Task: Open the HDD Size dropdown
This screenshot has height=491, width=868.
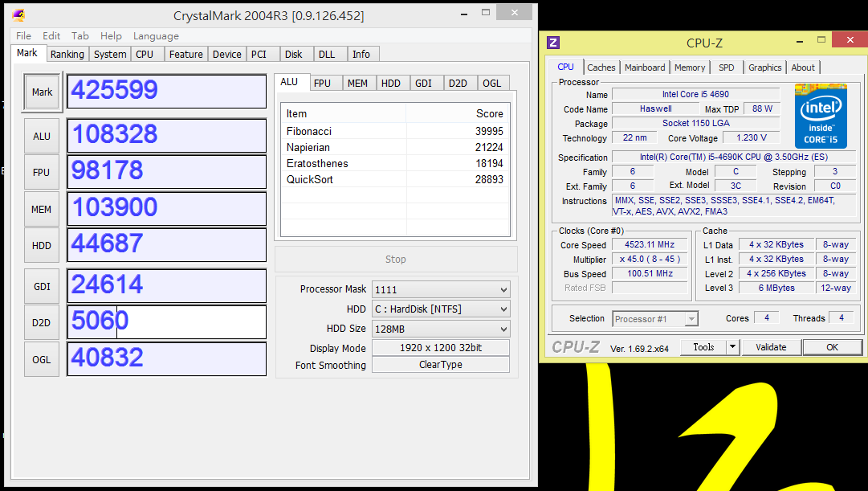Action: coord(441,329)
